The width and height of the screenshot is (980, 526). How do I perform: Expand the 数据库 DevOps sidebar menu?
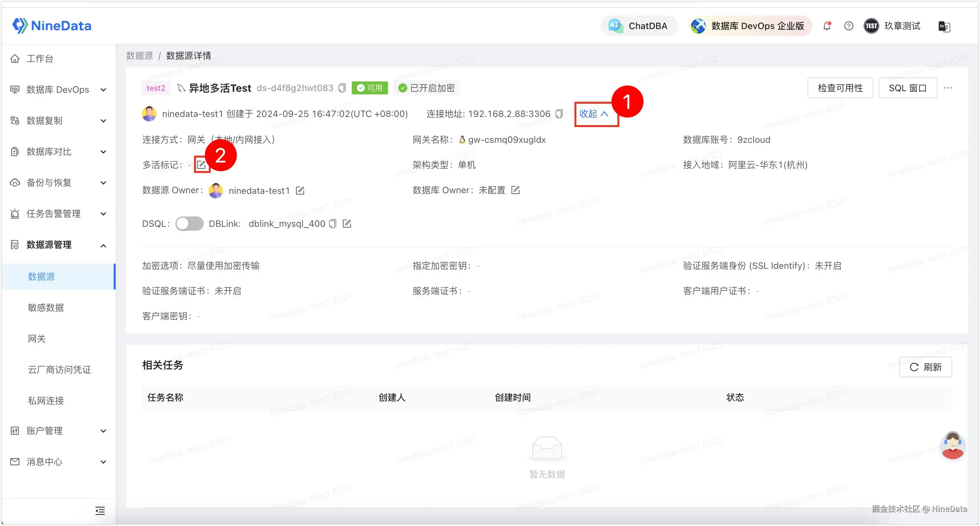pyautogui.click(x=58, y=89)
